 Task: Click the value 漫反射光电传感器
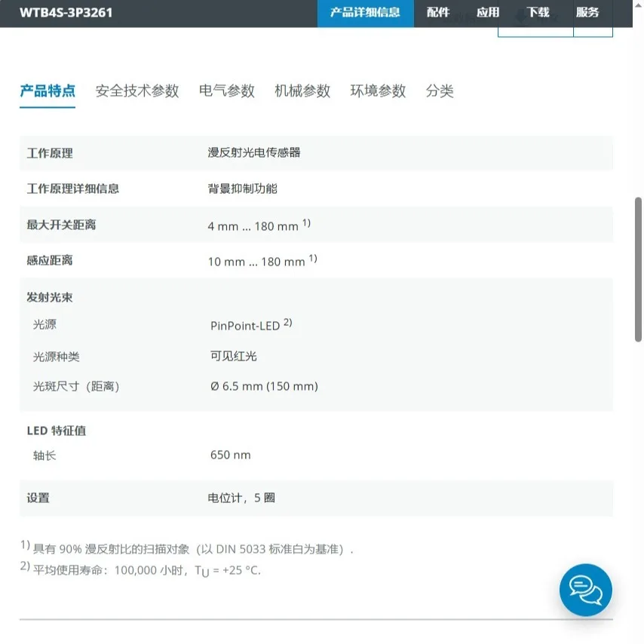254,153
